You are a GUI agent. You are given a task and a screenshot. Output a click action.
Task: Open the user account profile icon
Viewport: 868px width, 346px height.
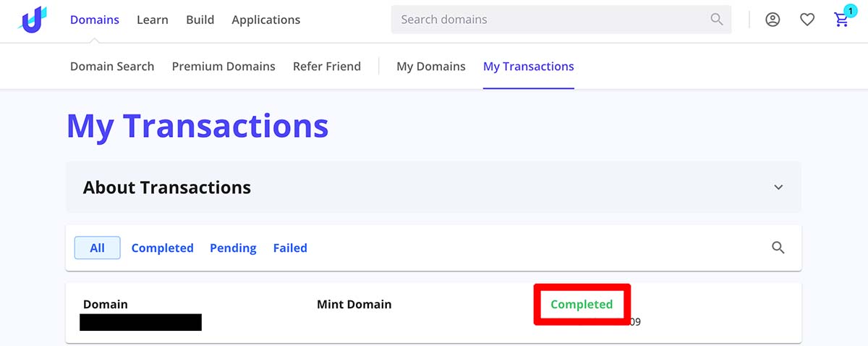tap(773, 20)
